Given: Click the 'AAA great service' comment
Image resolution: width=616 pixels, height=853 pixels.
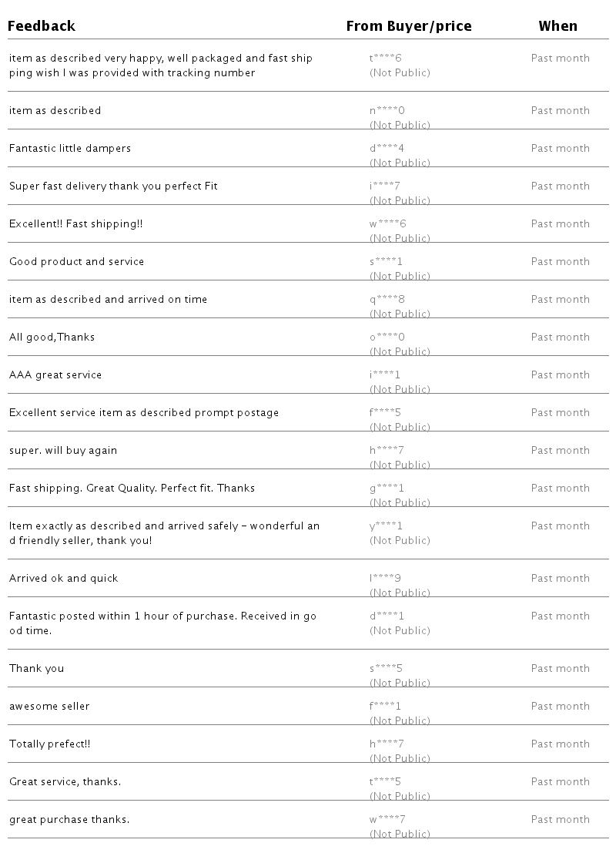Looking at the screenshot, I should pos(55,375).
